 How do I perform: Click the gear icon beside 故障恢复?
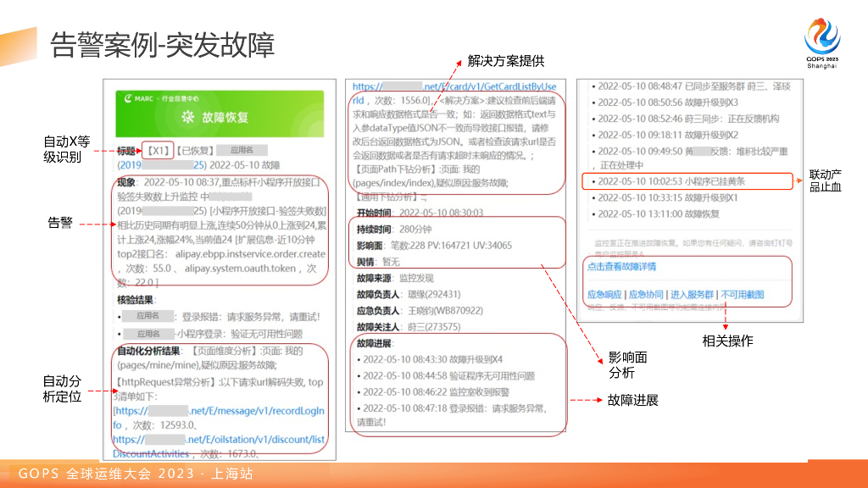pyautogui.click(x=188, y=117)
